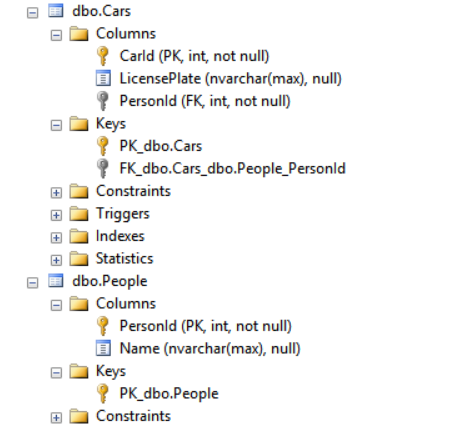Click the dbo.Cars table icon
Image resolution: width=457 pixels, height=430 pixels.
tap(56, 11)
